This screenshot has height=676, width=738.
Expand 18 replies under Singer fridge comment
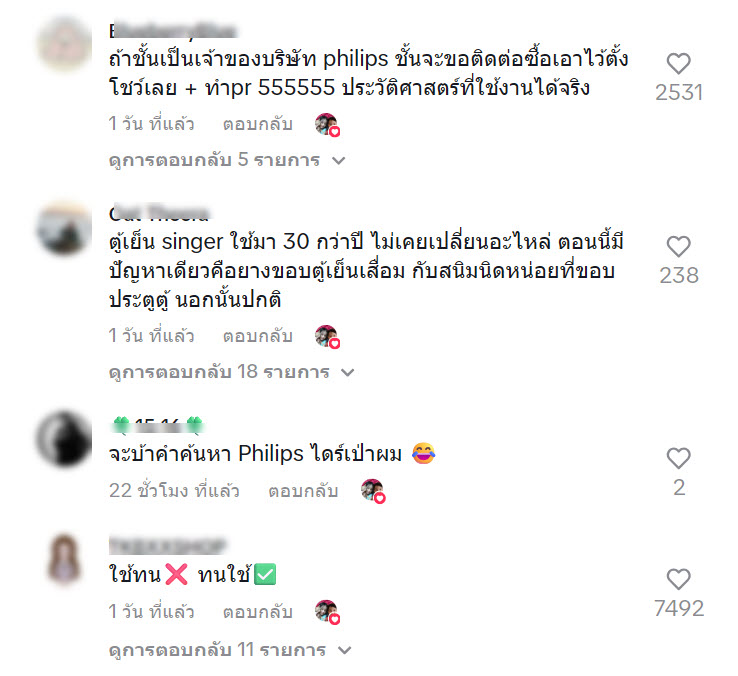pyautogui.click(x=231, y=372)
